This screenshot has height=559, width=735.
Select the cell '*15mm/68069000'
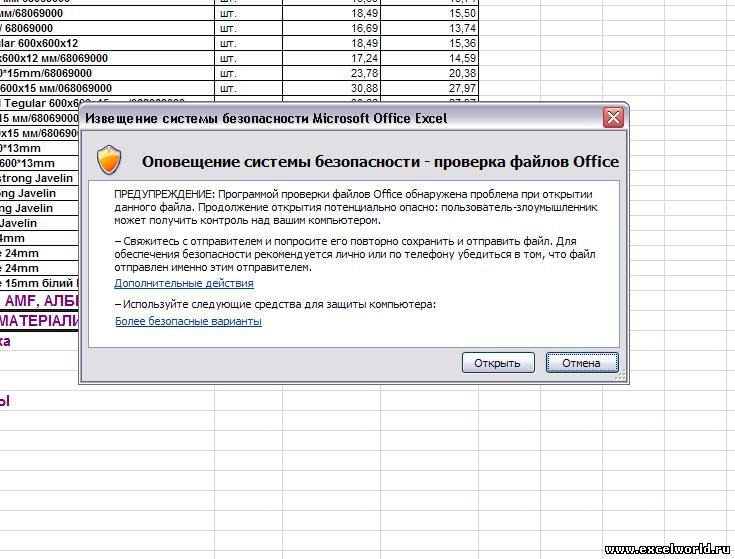pyautogui.click(x=107, y=73)
